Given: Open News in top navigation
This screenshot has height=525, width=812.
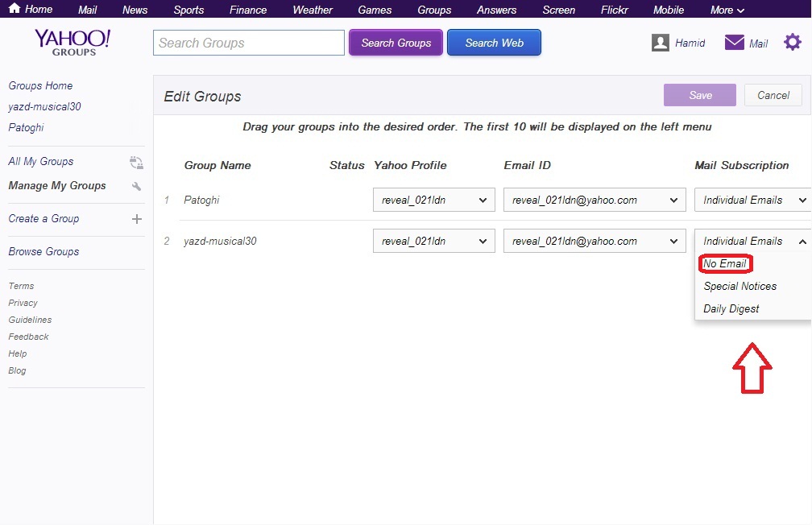Looking at the screenshot, I should [135, 10].
